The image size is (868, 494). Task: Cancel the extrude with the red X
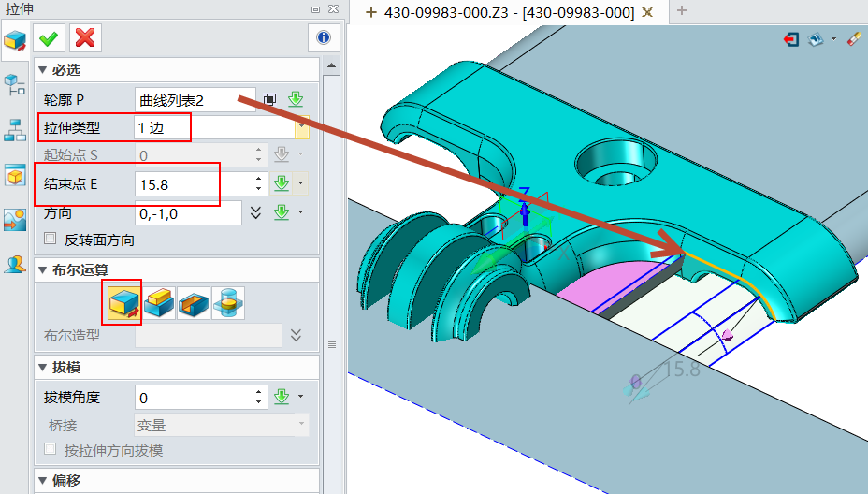(85, 37)
